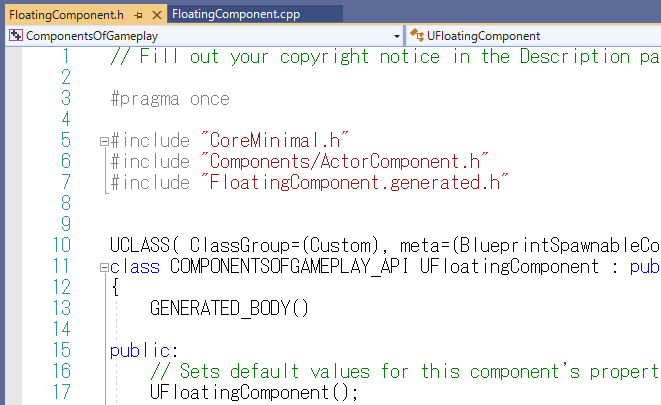Click "FloatingComponent.generated.h" include string
The width and height of the screenshot is (661, 405).
tap(355, 182)
